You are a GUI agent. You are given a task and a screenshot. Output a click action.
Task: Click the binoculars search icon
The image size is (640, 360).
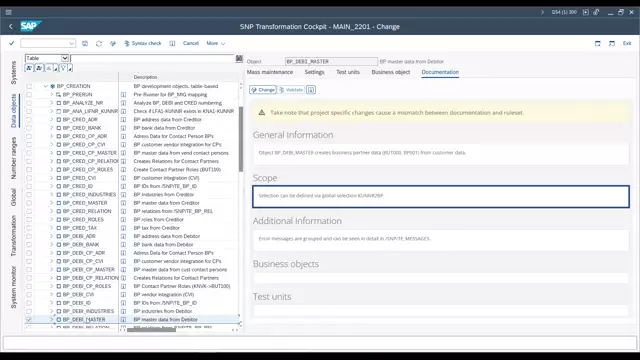pos(239,58)
